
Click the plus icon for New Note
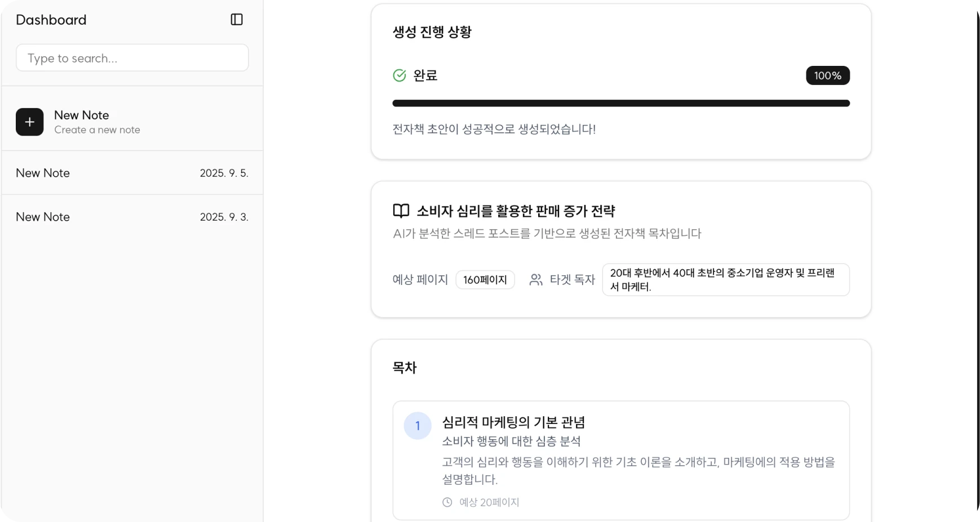[x=30, y=122]
